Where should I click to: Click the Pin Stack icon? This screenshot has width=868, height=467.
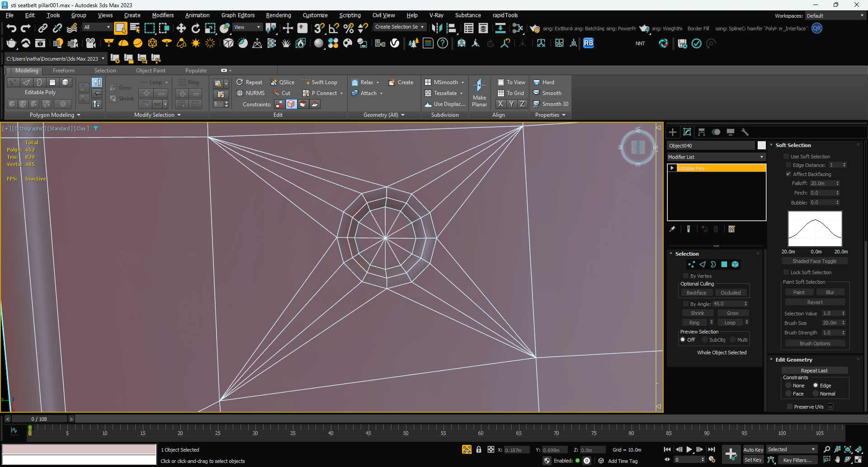tap(672, 229)
